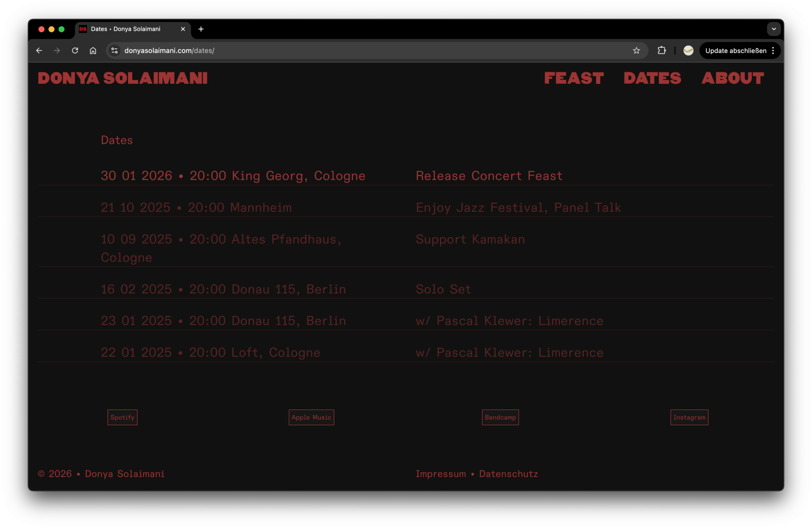812x528 pixels.
Task: Click the back navigation arrow
Action: point(39,50)
